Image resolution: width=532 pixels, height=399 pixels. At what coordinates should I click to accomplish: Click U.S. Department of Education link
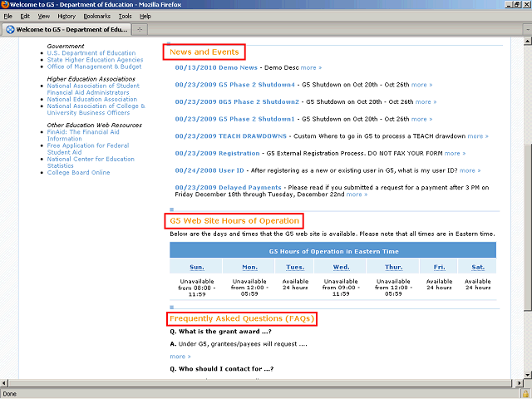click(91, 53)
